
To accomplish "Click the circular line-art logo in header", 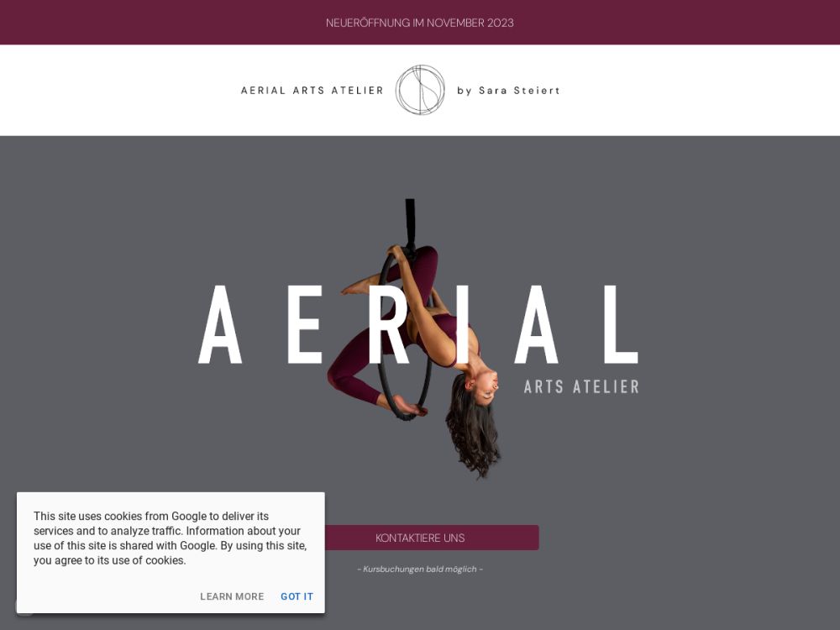I will pos(420,90).
